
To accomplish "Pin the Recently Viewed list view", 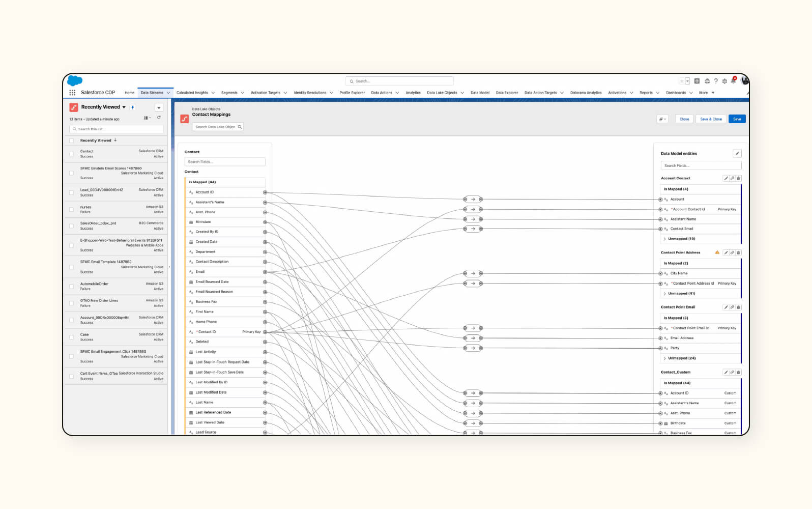I will click(133, 107).
